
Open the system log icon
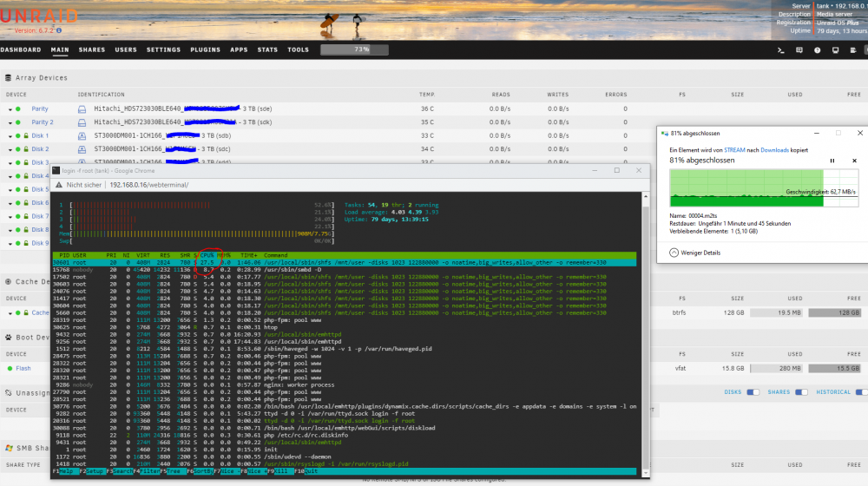pyautogui.click(x=853, y=49)
